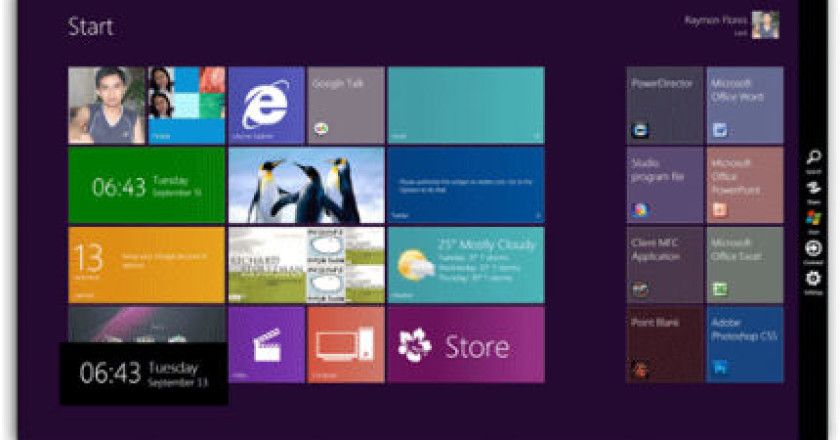Image resolution: width=840 pixels, height=440 pixels.
Task: Click the Search charm magnifier icon
Action: [x=814, y=157]
